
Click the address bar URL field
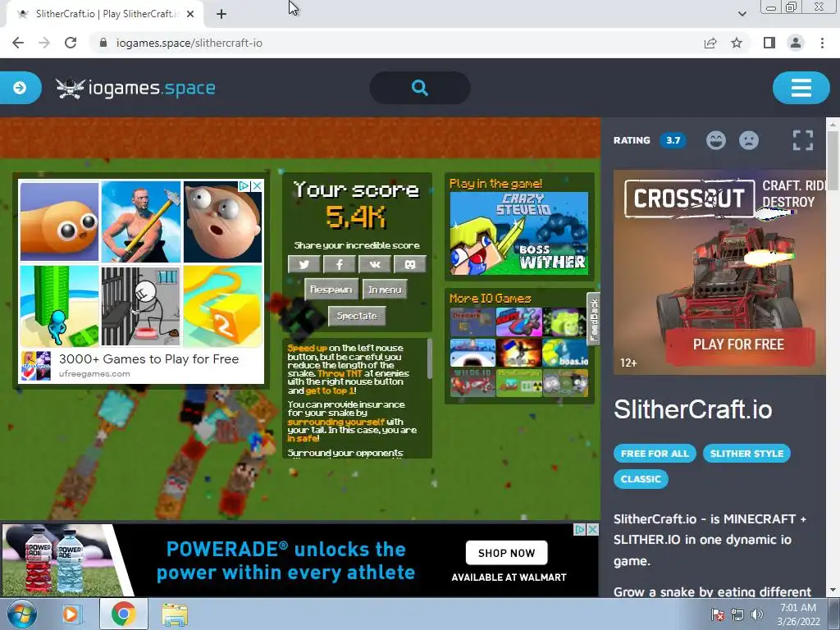coord(396,43)
